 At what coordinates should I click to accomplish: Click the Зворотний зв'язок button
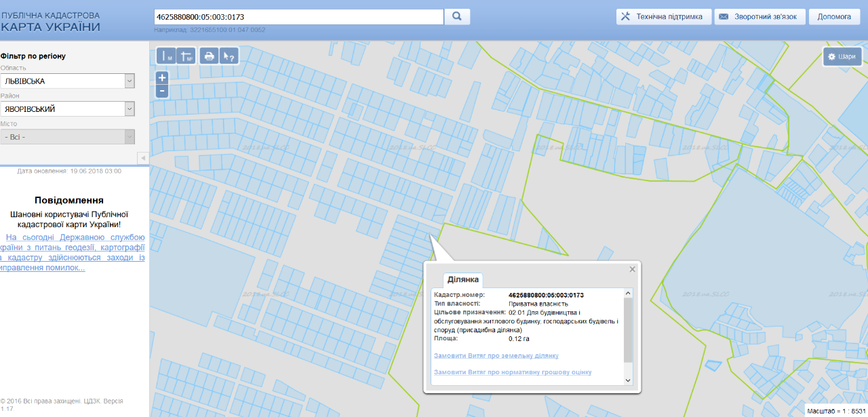point(760,16)
